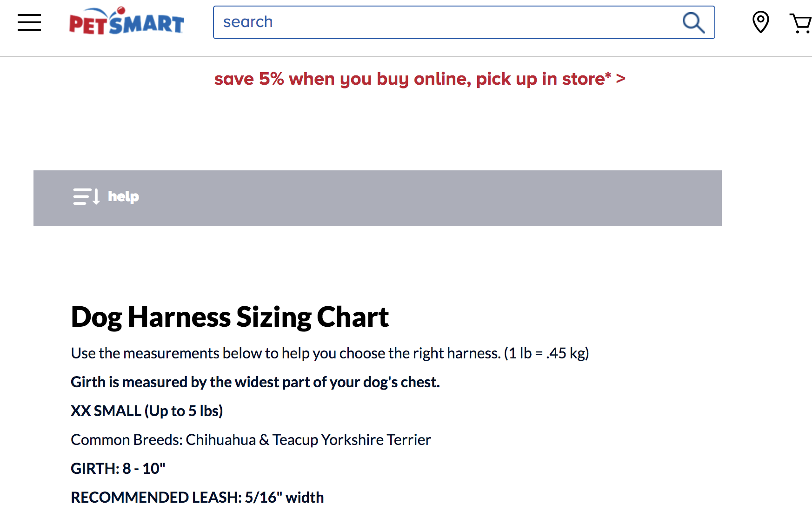812x512 pixels.
Task: Click the list-sort icon beside help
Action: tap(86, 196)
